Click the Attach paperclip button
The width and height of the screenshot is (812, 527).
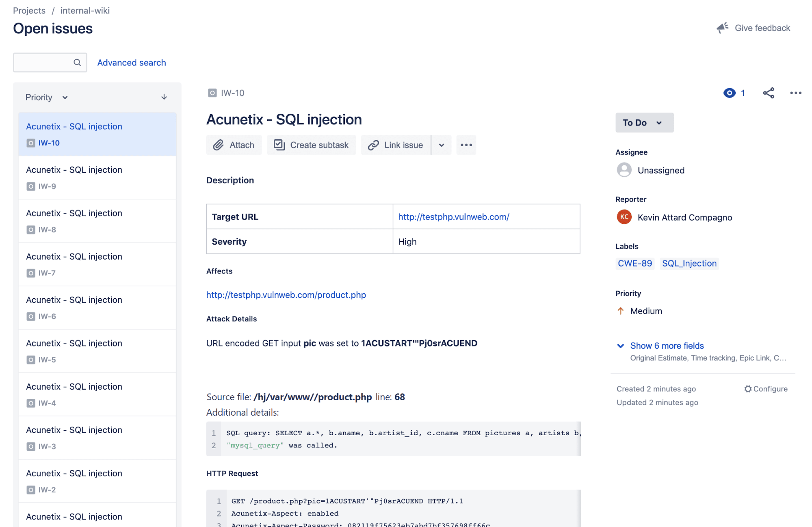[234, 145]
